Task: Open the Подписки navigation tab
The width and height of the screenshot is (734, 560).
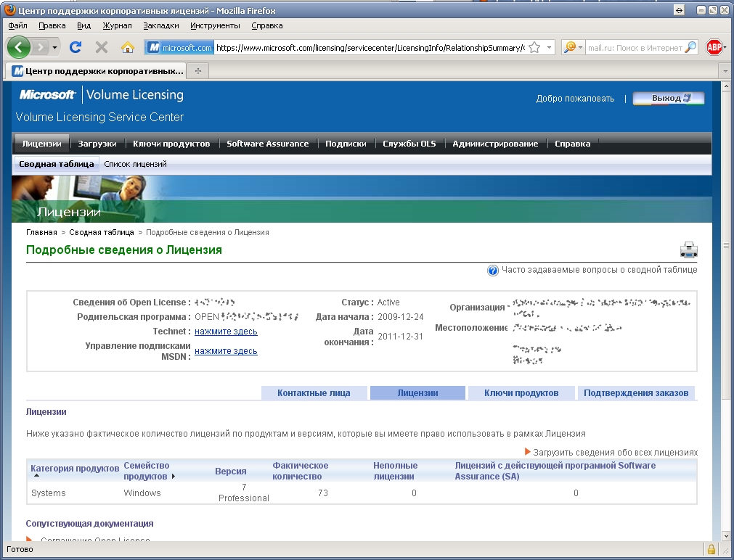Action: (x=346, y=144)
